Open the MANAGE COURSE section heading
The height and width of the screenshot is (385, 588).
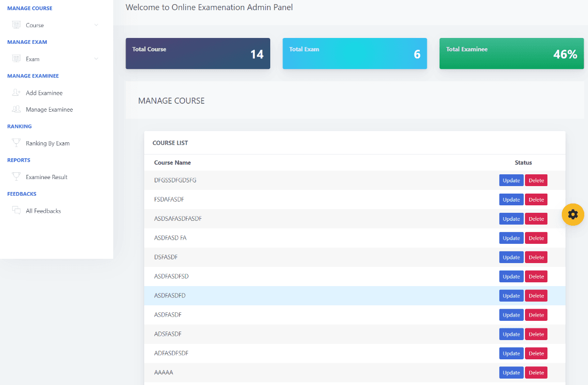click(30, 8)
